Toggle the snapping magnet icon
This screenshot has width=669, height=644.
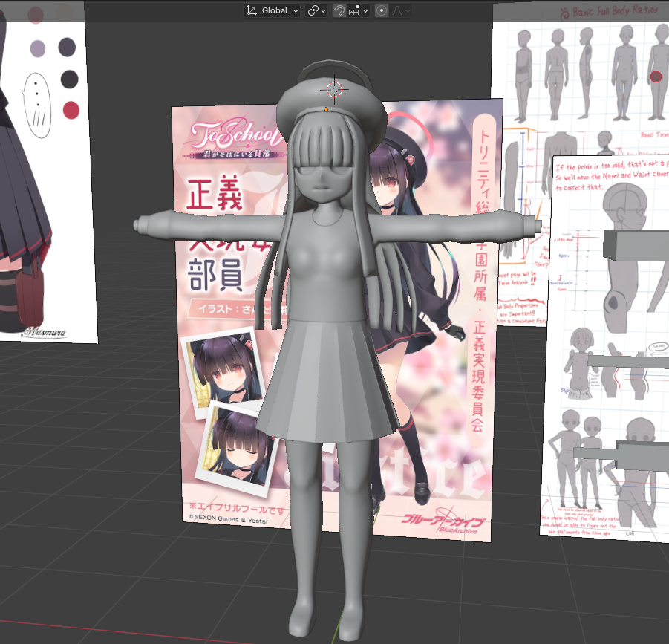pyautogui.click(x=339, y=10)
